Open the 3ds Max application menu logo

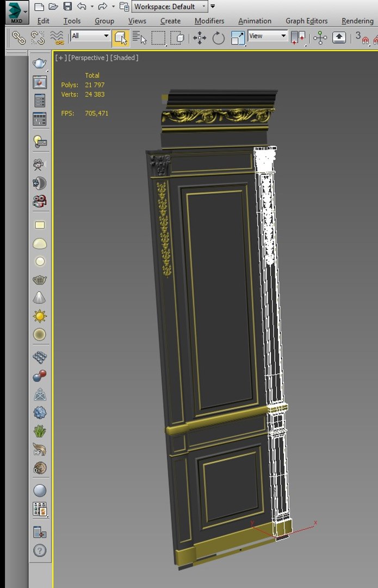16,12
